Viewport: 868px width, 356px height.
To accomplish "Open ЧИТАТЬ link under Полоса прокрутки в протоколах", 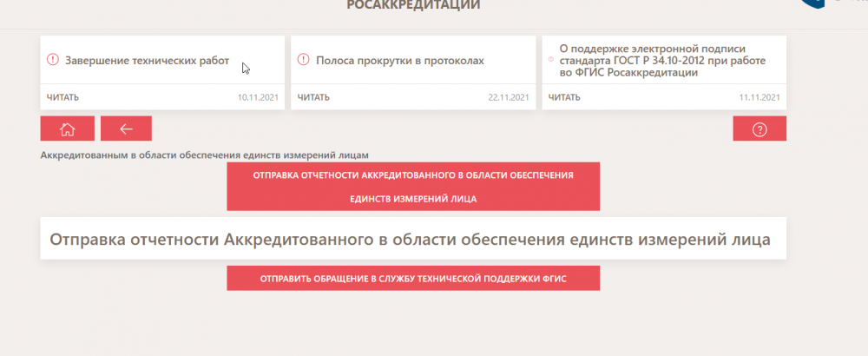I will point(313,97).
